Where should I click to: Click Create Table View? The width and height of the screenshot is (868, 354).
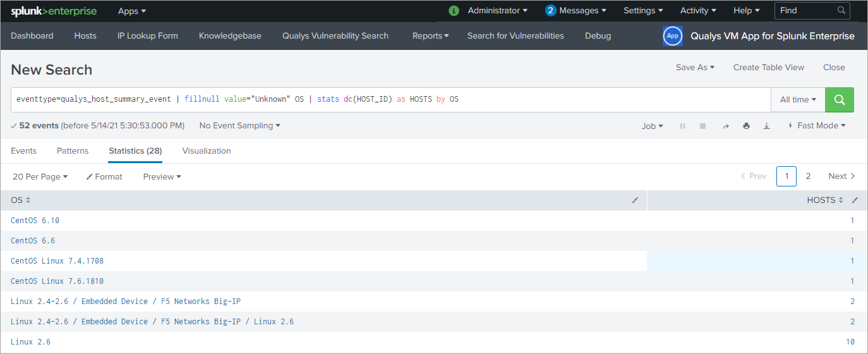click(769, 68)
